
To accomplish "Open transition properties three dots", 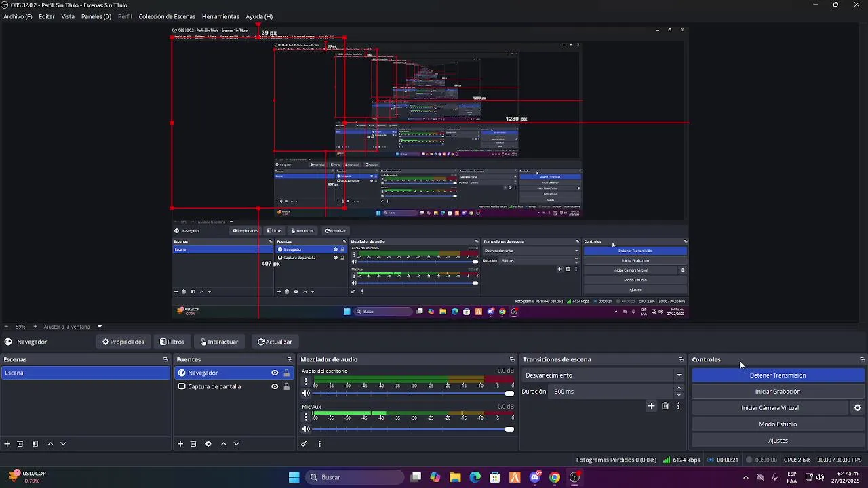I will pos(678,406).
